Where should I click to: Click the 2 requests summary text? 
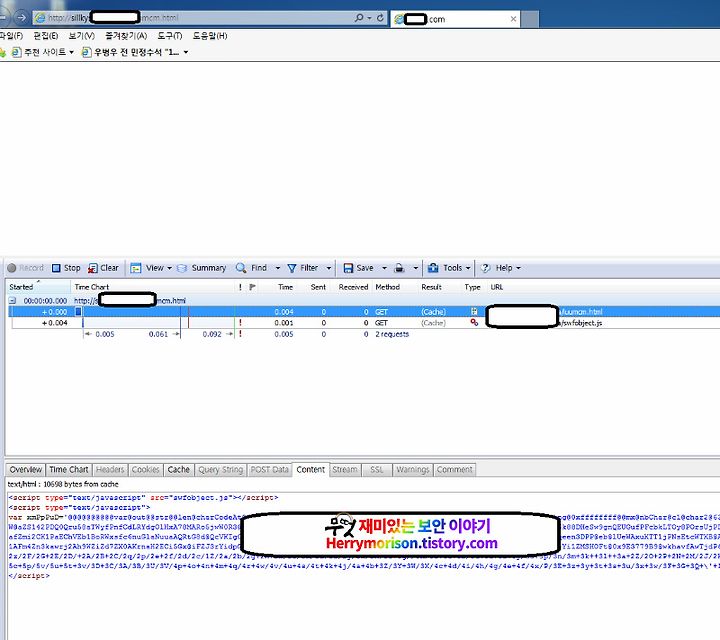tap(392, 334)
